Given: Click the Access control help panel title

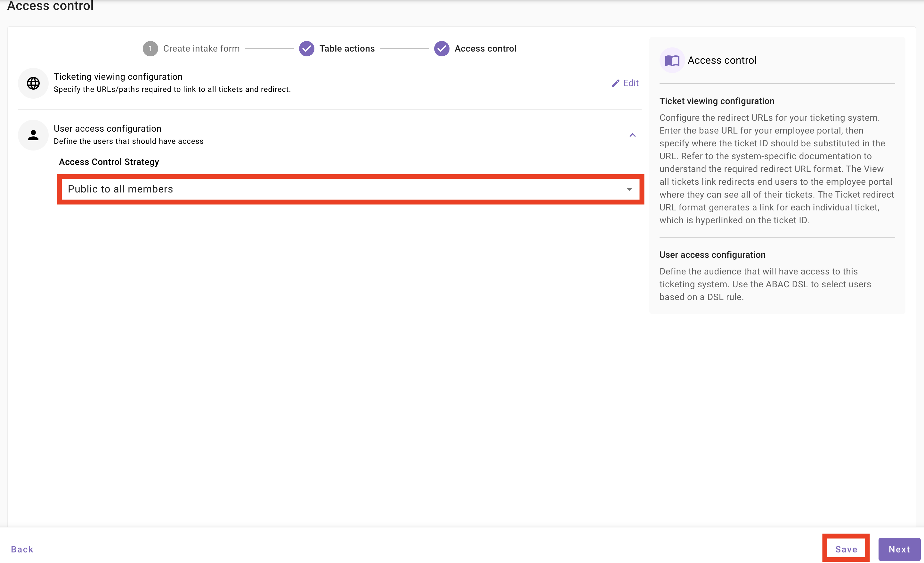Looking at the screenshot, I should pos(722,61).
